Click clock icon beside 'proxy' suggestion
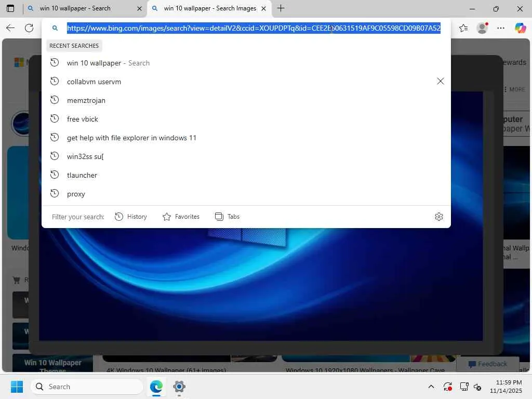 click(55, 193)
